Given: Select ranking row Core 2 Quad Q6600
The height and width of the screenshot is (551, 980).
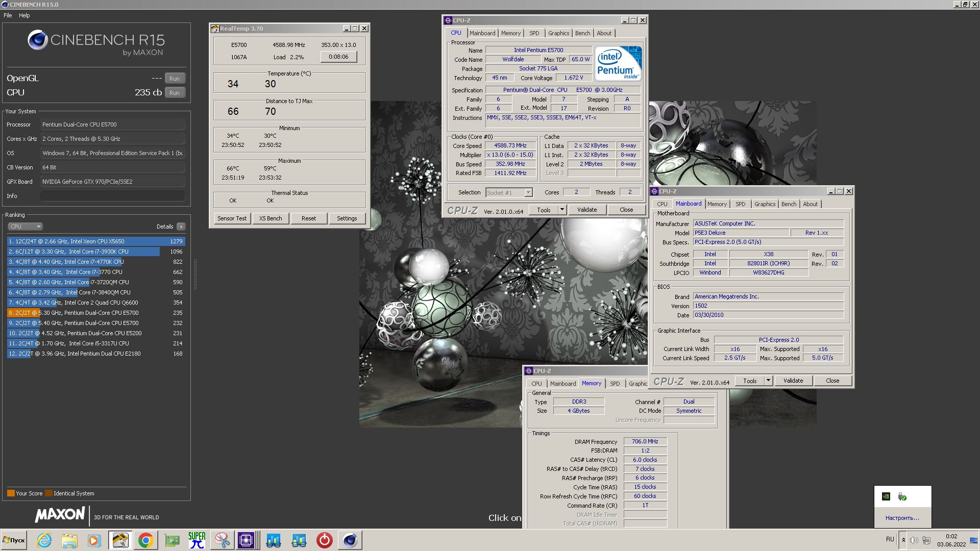Looking at the screenshot, I should [96, 303].
